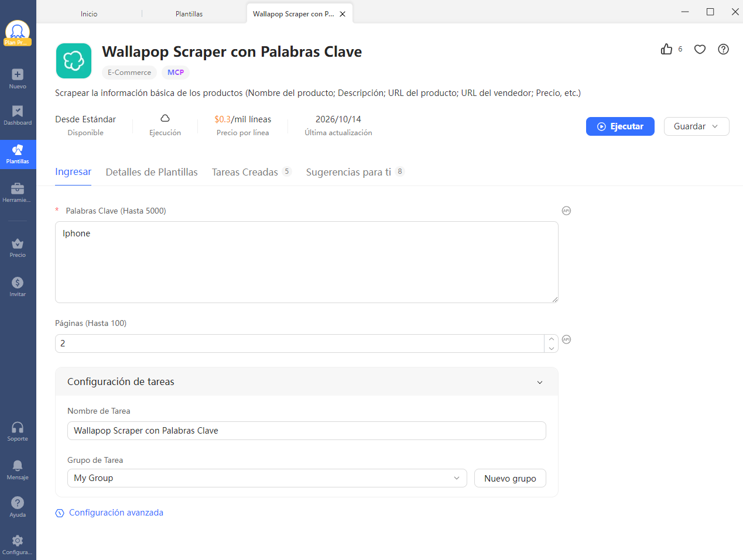Click the Invitar sidebar icon
The width and height of the screenshot is (743, 560).
click(18, 287)
